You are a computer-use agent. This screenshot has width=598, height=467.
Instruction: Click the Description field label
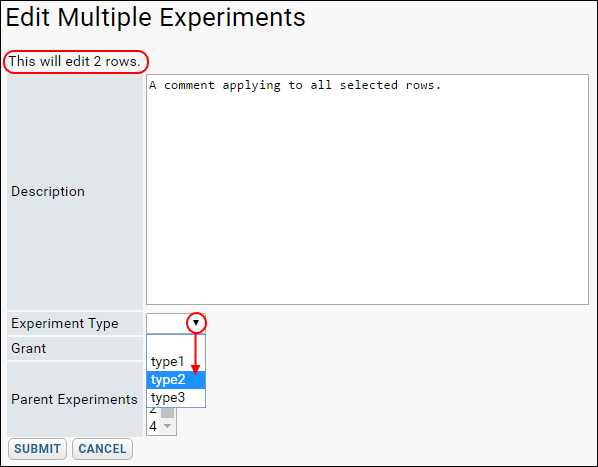pyautogui.click(x=48, y=191)
